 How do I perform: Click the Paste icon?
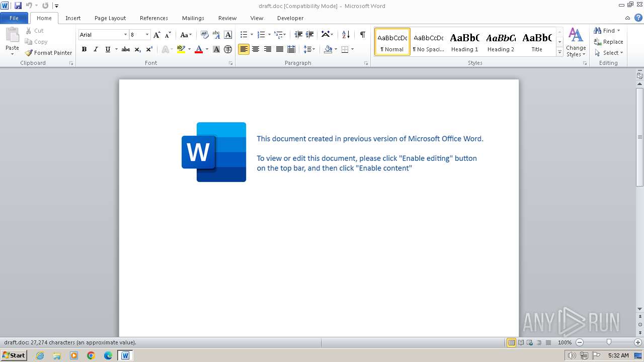pos(12,35)
